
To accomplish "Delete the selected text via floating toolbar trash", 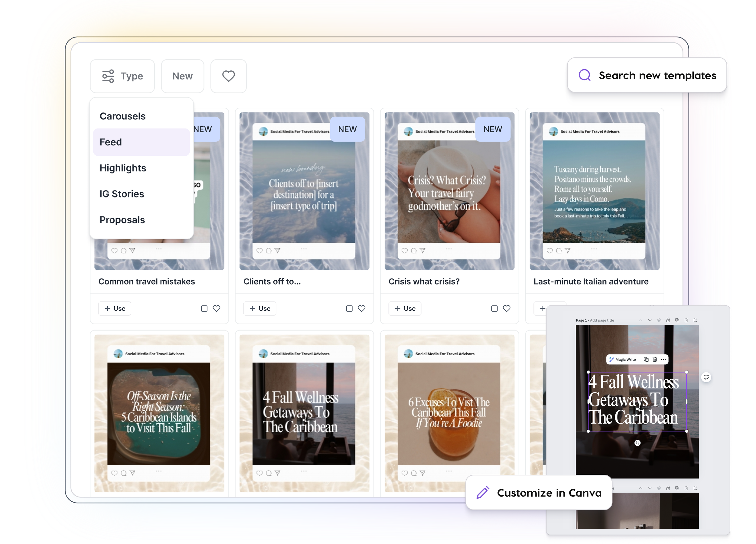I will [x=655, y=359].
